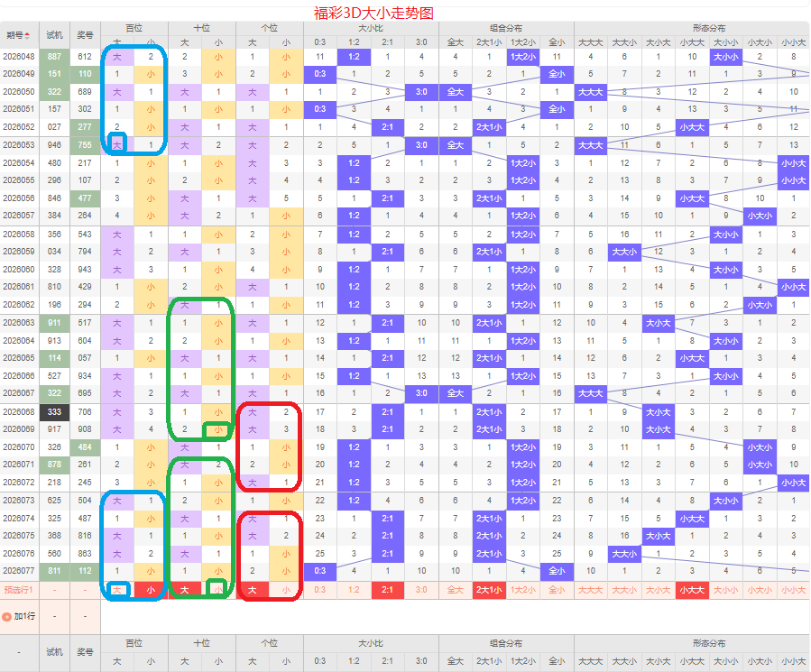
Task: Click the bottom 大小比 footer header
Action: click(x=371, y=643)
